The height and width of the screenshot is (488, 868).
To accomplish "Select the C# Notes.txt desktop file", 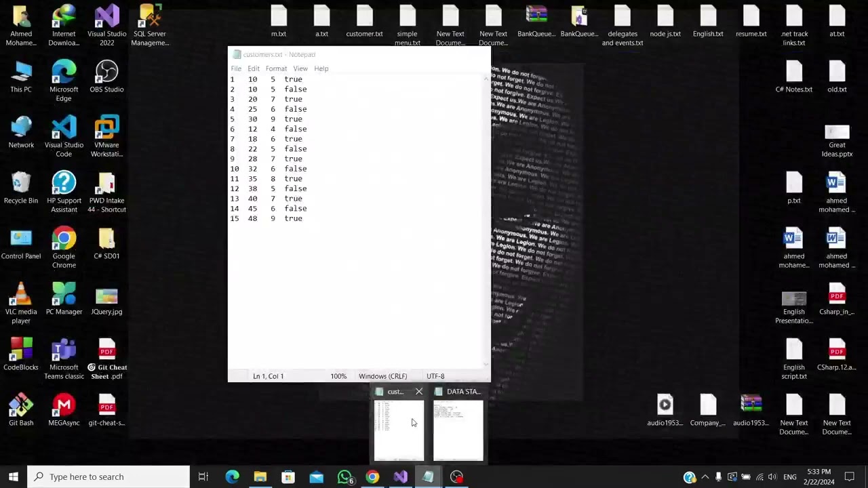I will [x=794, y=77].
